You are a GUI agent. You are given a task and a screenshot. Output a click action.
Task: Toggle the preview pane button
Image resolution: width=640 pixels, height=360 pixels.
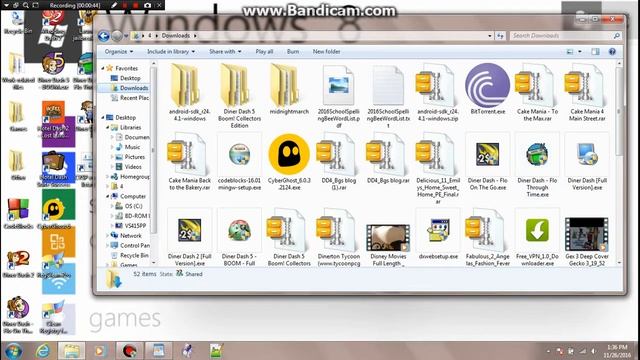coord(596,52)
